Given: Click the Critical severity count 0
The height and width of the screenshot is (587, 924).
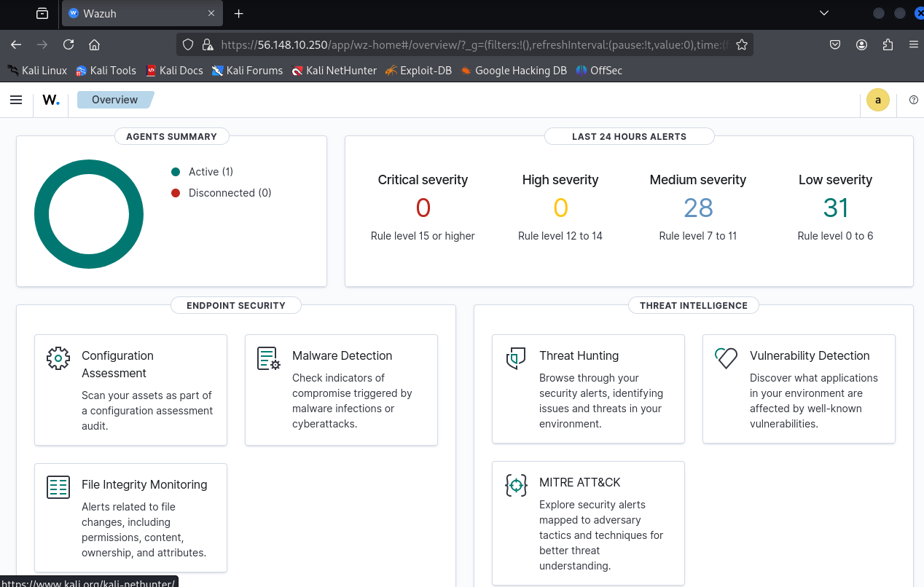Looking at the screenshot, I should [423, 208].
